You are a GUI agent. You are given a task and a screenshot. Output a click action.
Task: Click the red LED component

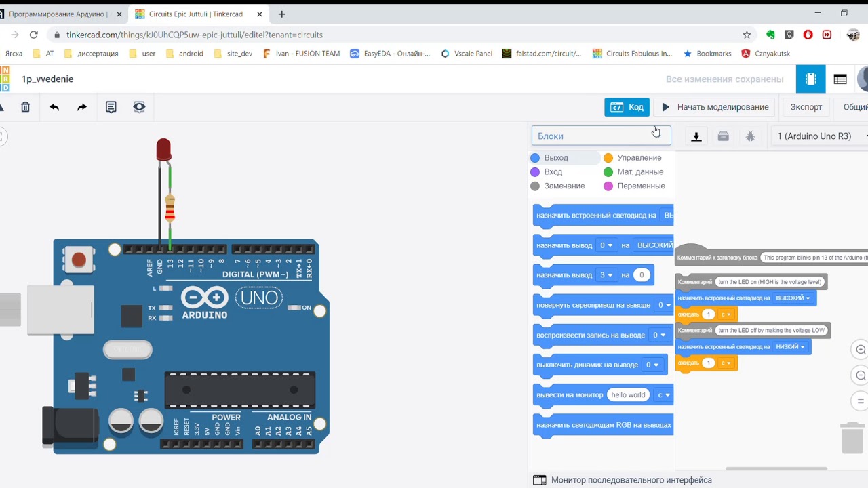pyautogui.click(x=163, y=150)
